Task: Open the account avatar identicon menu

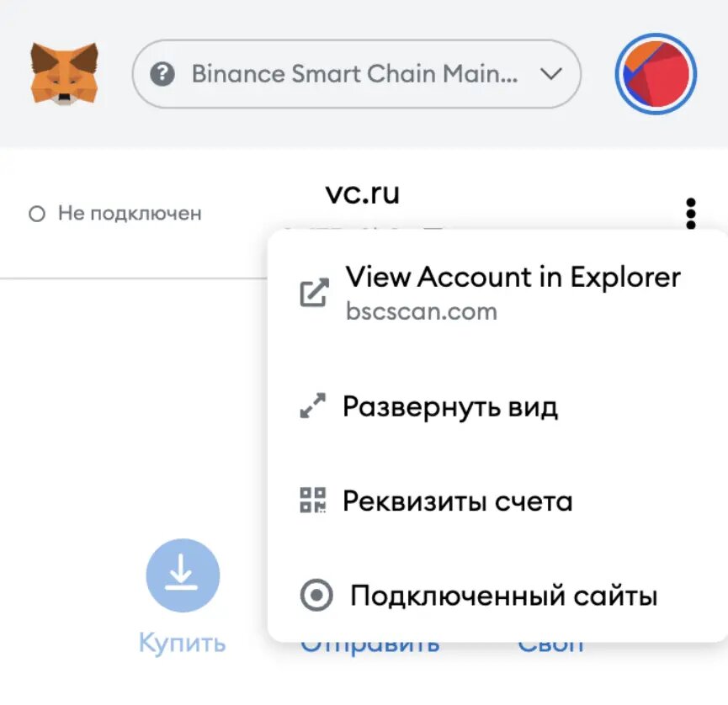Action: pos(656,74)
